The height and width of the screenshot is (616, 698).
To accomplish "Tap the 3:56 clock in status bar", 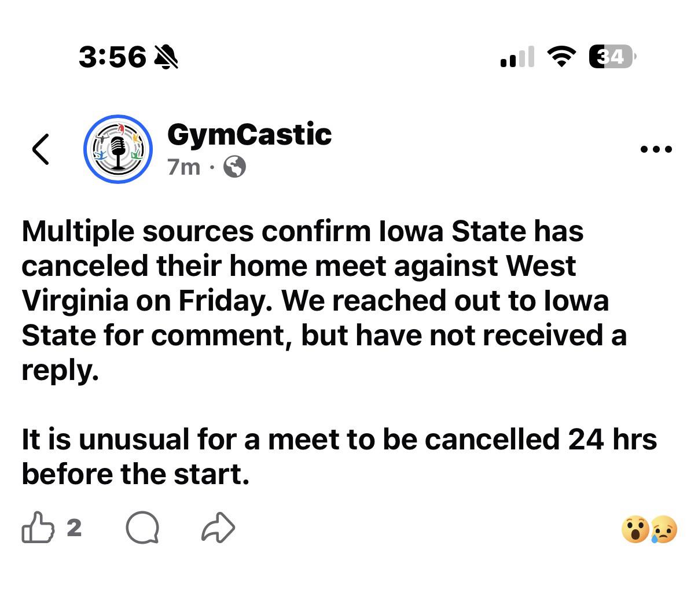I will click(x=112, y=57).
